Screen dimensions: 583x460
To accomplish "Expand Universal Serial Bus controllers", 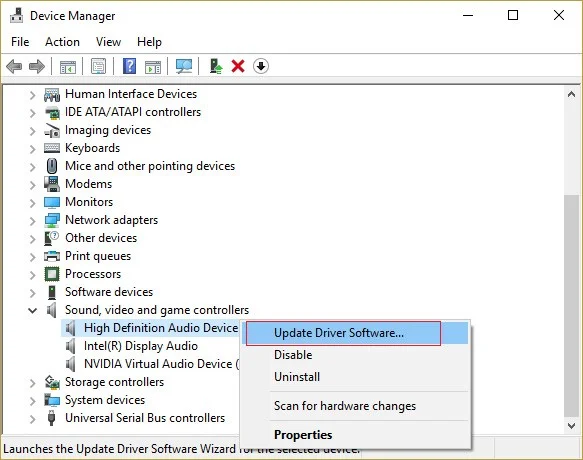I will click(x=33, y=419).
